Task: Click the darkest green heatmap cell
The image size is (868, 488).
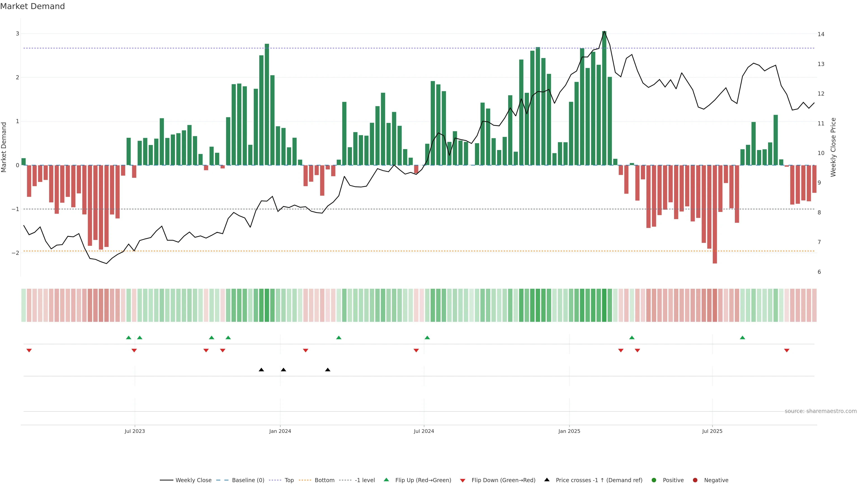Action: click(604, 305)
